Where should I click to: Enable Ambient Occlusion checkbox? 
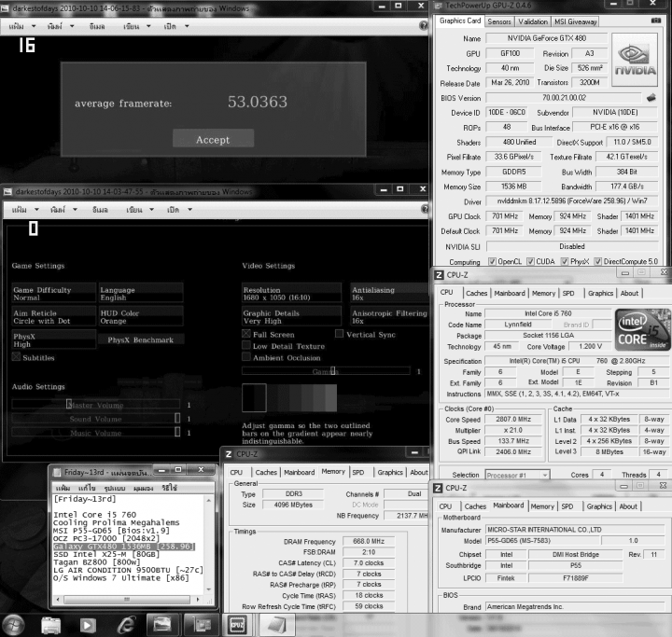(246, 357)
